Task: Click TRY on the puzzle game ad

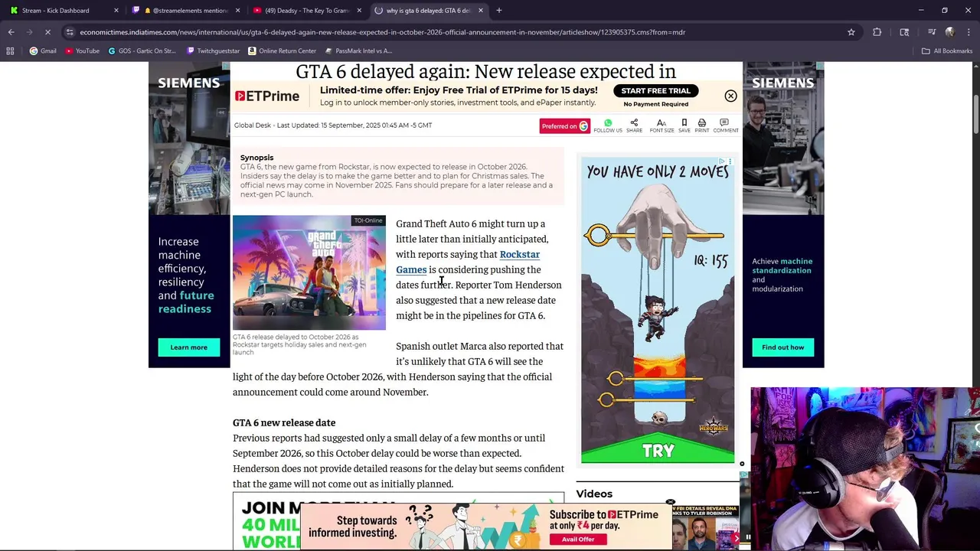Action: pos(658,451)
